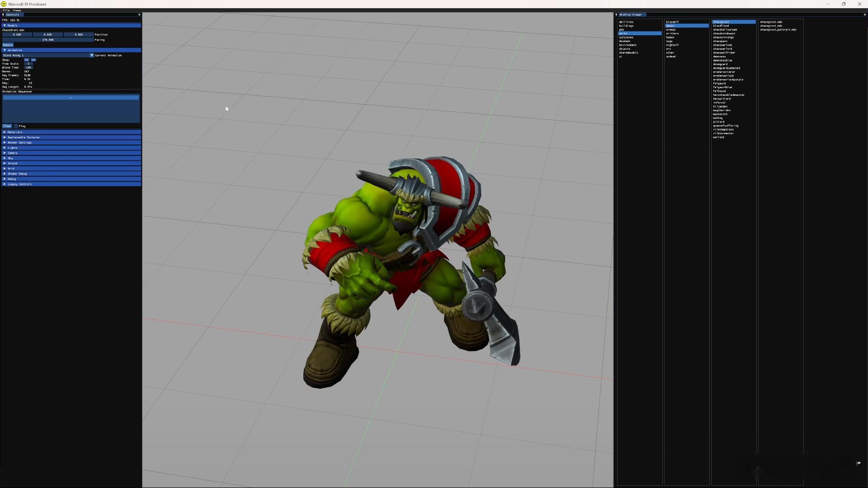Click the Time Scale value field
This screenshot has height=488, width=868.
[x=28, y=64]
